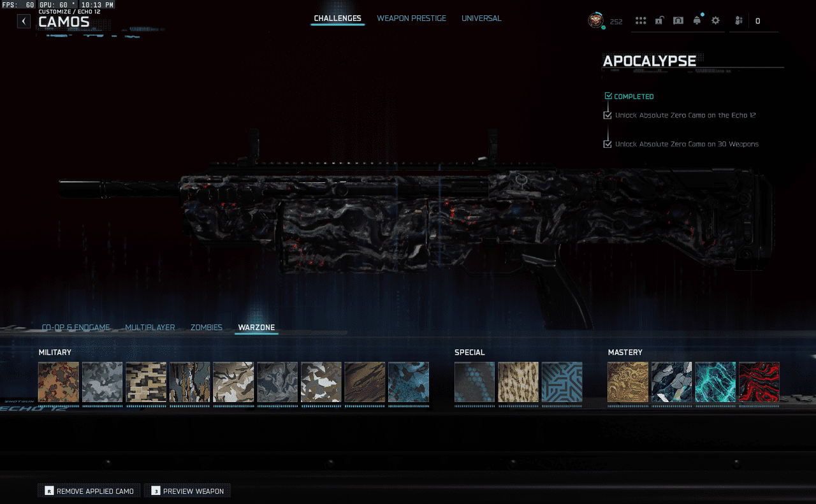This screenshot has width=816, height=504.
Task: Open the nine-dot grid menu icon
Action: [x=641, y=21]
